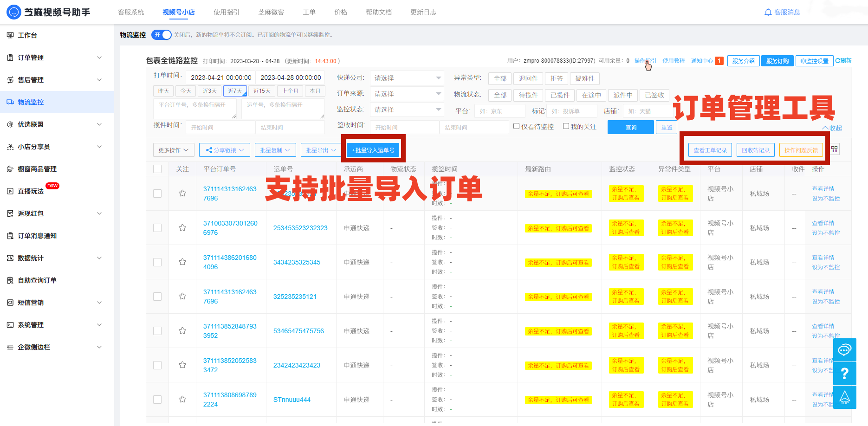868x426 pixels.
Task: Open the 快递公司 dropdown
Action: (x=407, y=78)
